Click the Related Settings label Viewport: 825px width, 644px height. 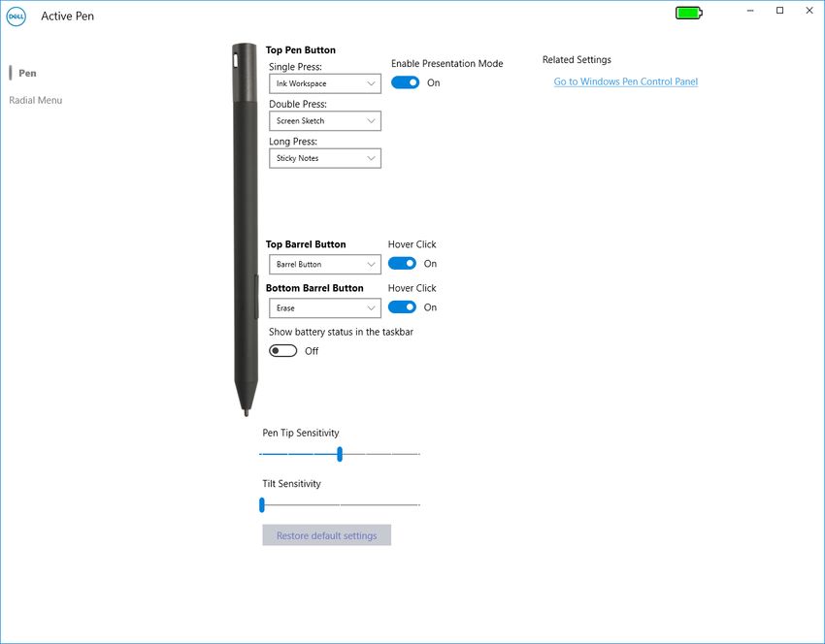click(577, 59)
